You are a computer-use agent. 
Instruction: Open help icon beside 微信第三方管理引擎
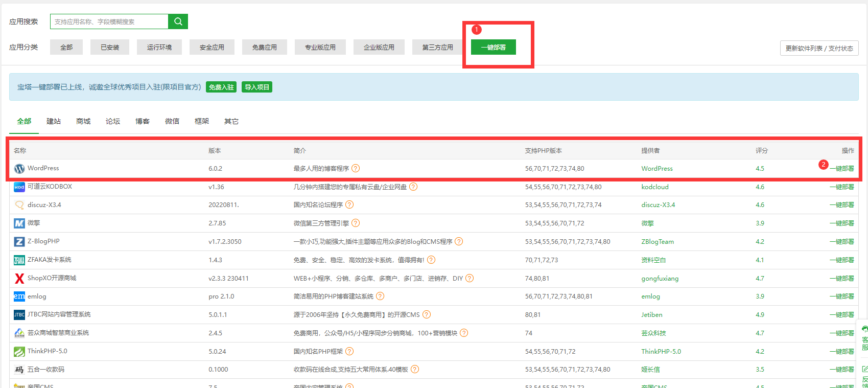356,223
